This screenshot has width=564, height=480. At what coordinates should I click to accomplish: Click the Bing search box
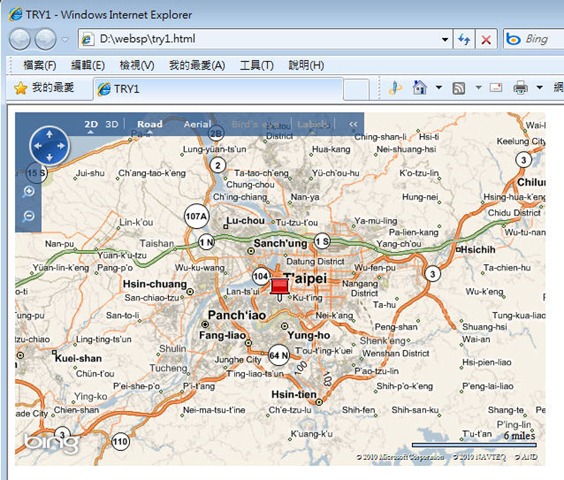point(533,39)
